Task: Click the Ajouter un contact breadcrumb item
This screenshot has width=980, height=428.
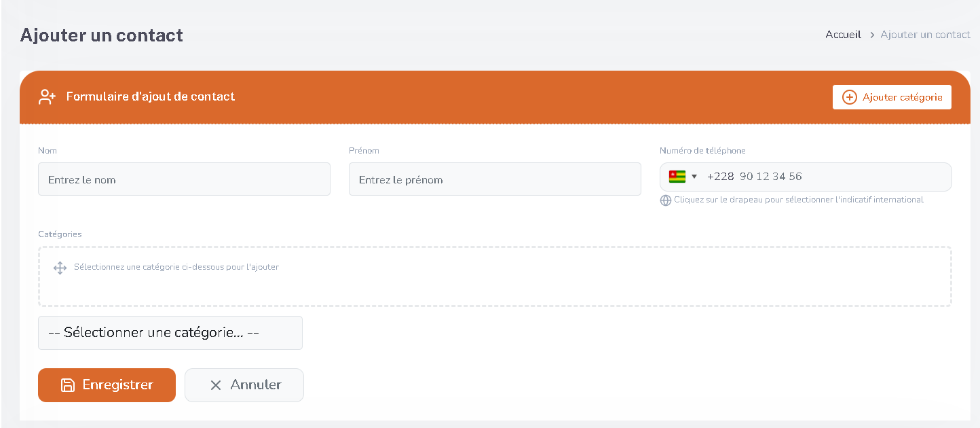Action: 926,35
